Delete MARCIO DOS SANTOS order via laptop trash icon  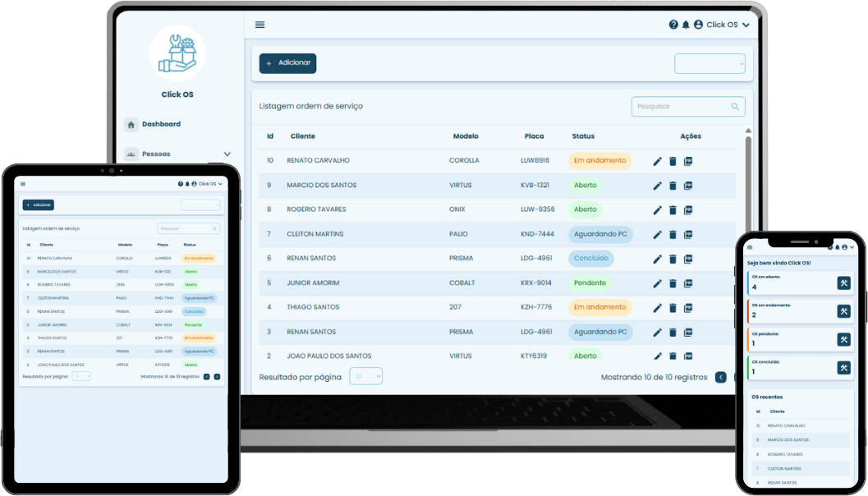[673, 186]
